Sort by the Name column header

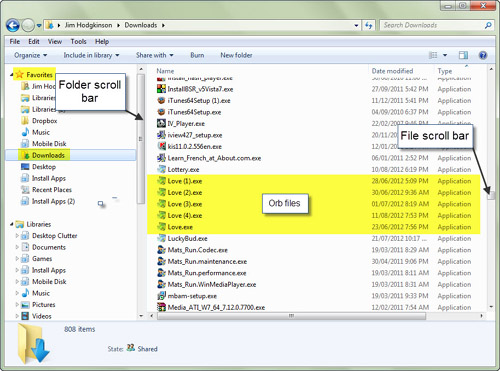click(165, 71)
